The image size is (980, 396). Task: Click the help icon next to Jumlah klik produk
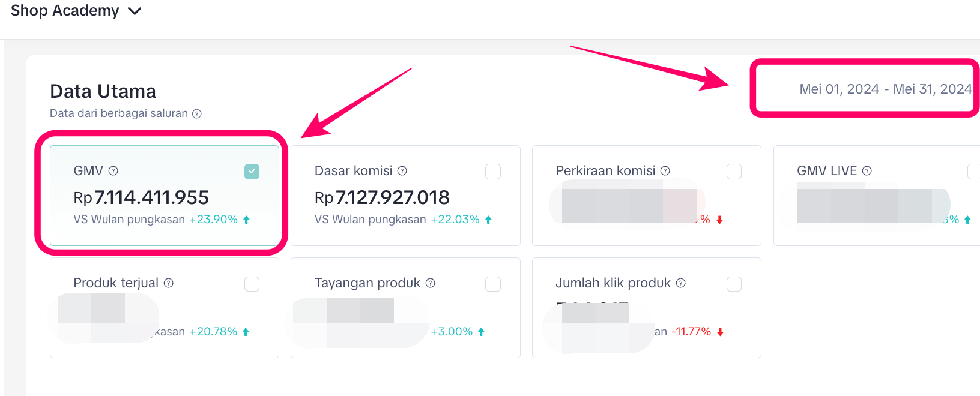tap(681, 283)
